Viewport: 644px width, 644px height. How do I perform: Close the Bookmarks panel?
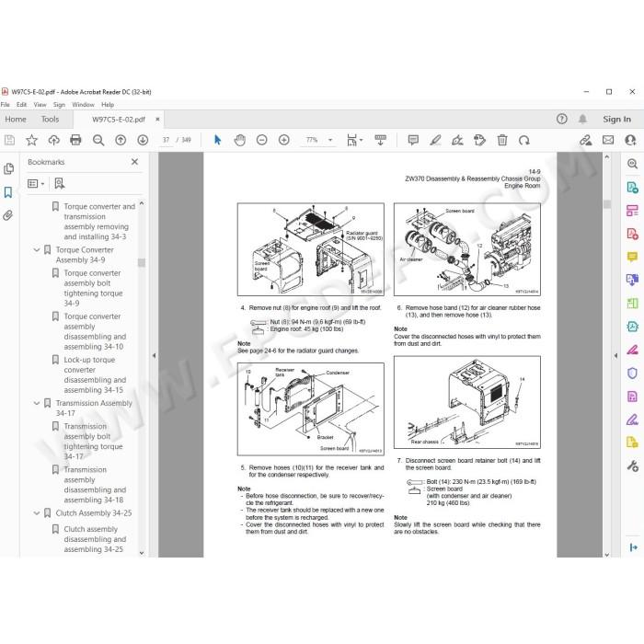pos(134,162)
